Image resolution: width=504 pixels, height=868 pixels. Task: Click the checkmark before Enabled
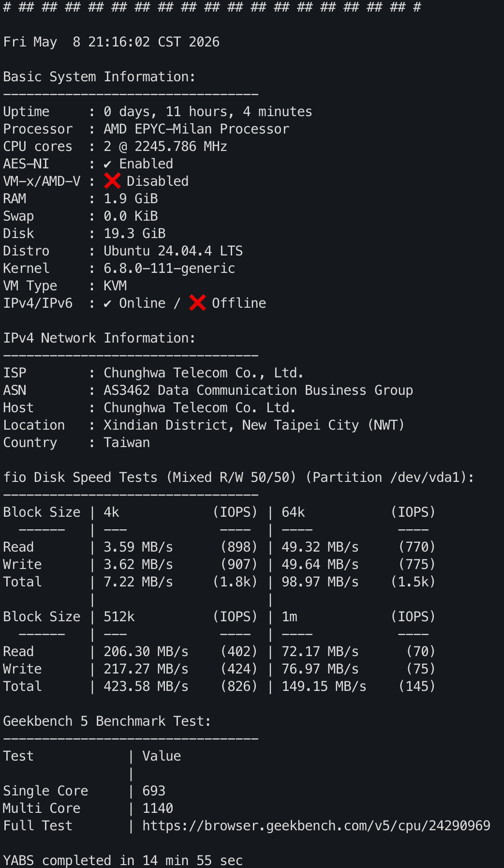click(107, 165)
